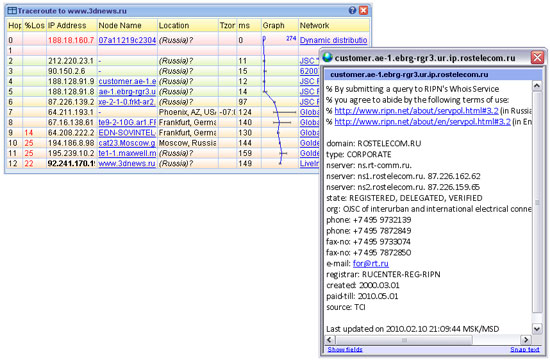Open the xe-2-1-0.frkt-ar2 node link
The image size is (550, 360).
click(x=127, y=102)
